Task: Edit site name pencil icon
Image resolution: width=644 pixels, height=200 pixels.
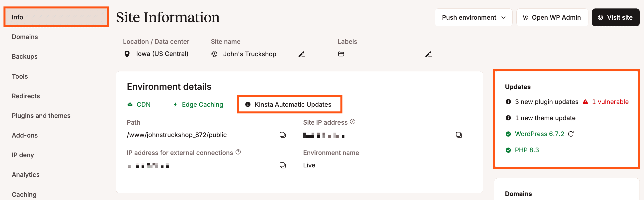Action: tap(302, 54)
